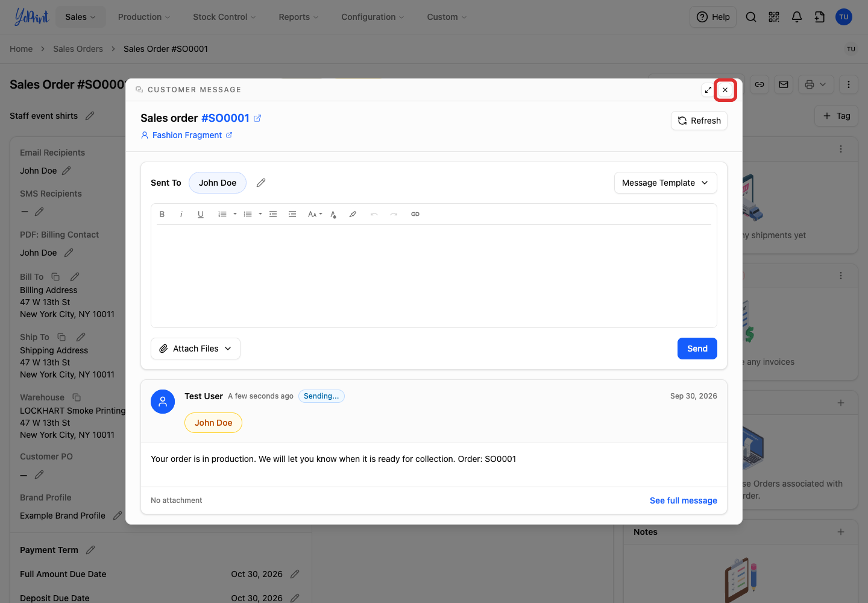Open search with magnifier icon
This screenshot has width=868, height=603.
tap(751, 17)
